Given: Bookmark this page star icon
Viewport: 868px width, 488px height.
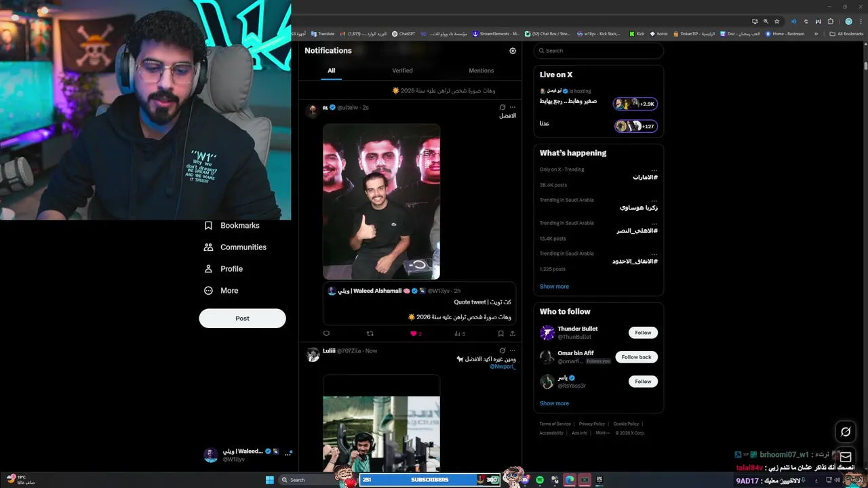Looking at the screenshot, I should (x=776, y=21).
